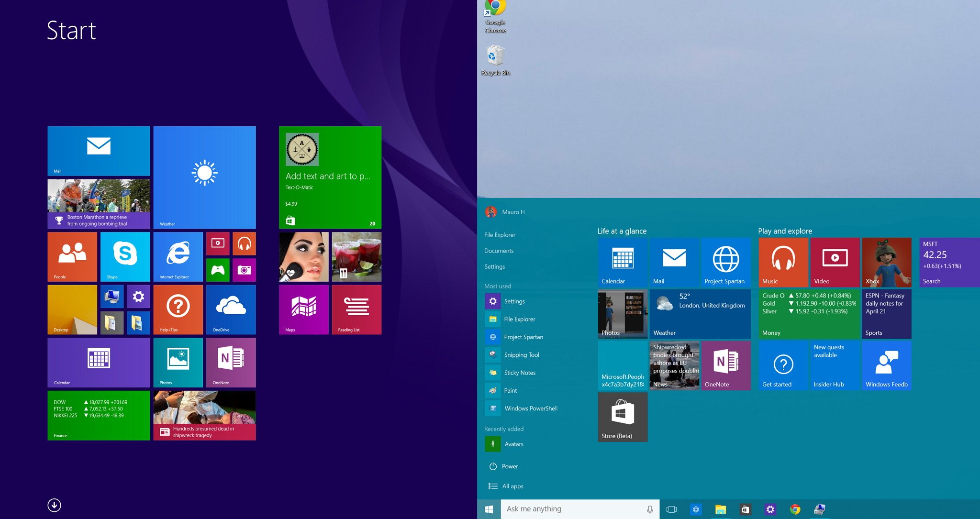
Task: Open OneNote tile on Start screen
Action: [x=231, y=362]
